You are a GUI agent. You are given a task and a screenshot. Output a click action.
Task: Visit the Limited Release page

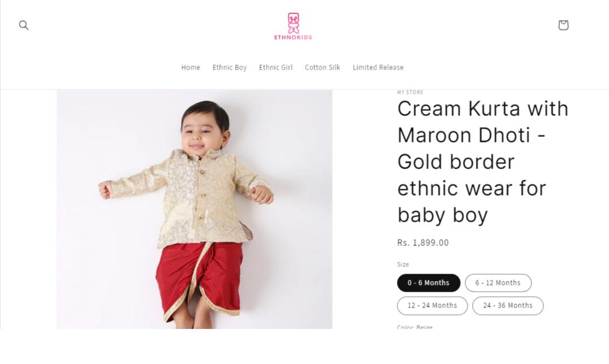378,67
